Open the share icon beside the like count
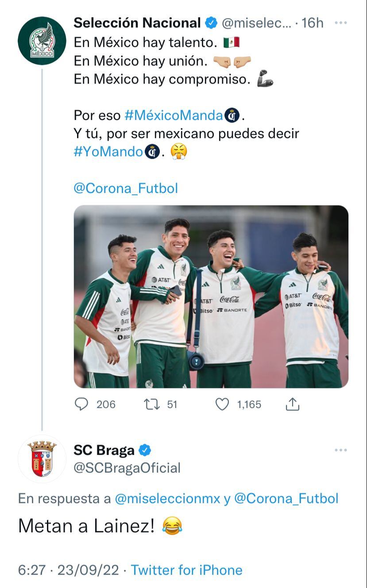367x588 pixels. 292,404
